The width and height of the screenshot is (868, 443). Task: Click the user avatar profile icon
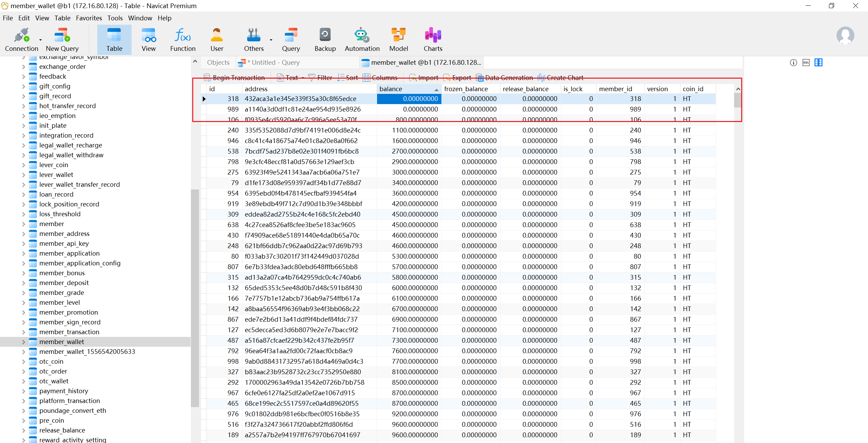tap(845, 36)
